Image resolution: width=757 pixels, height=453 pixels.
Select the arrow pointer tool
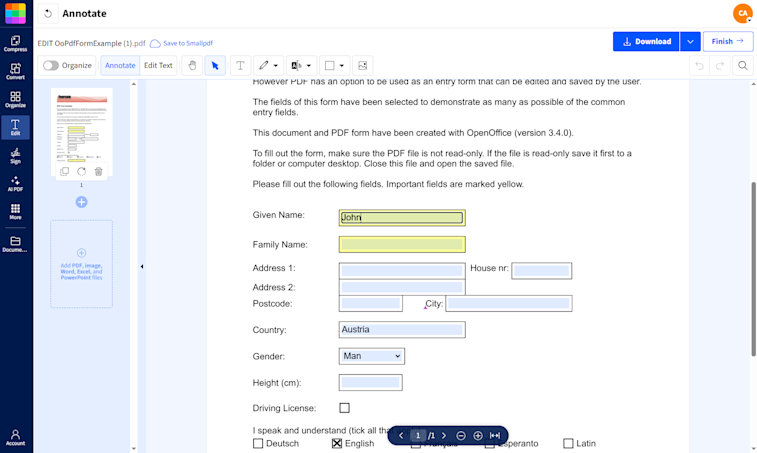(215, 66)
